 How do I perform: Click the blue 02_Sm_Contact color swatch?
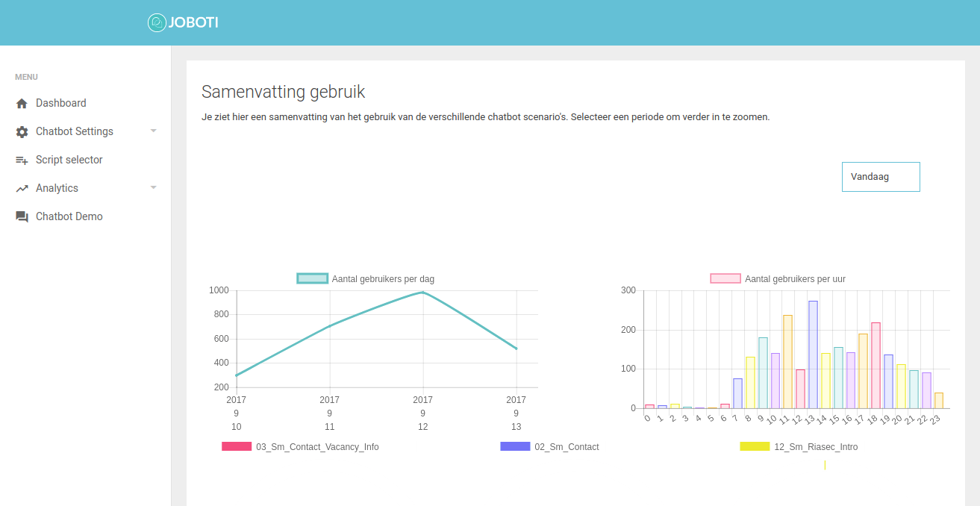point(514,446)
